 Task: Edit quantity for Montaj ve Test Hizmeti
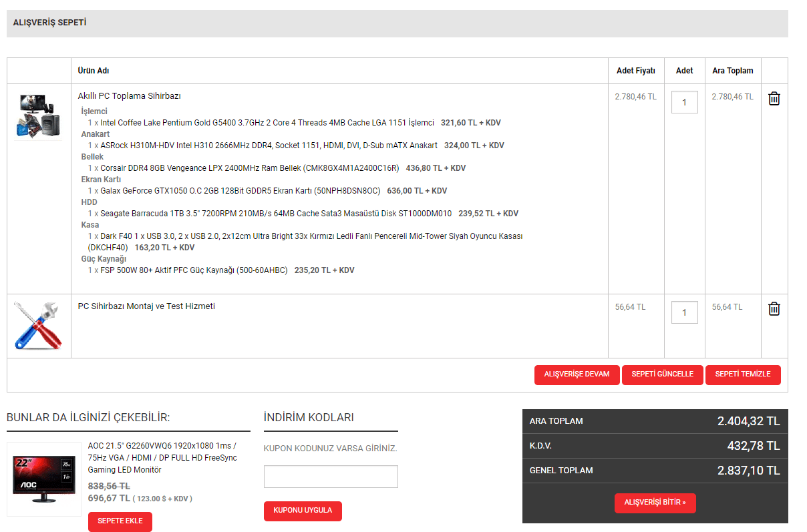coord(684,312)
